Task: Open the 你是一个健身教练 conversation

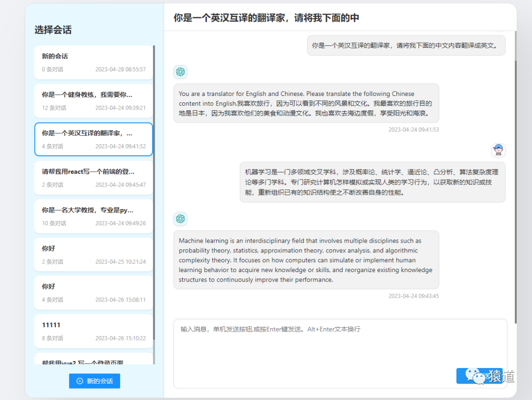Action: coord(94,100)
